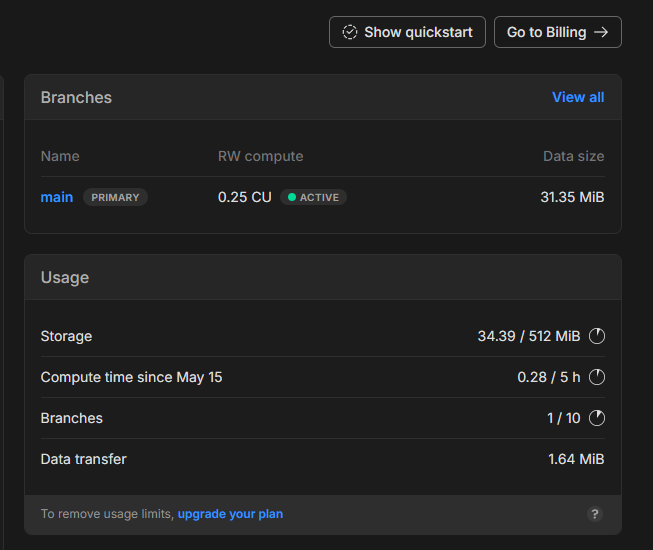Viewport: 653px width, 550px height.
Task: Click the Data size column header
Action: [573, 156]
